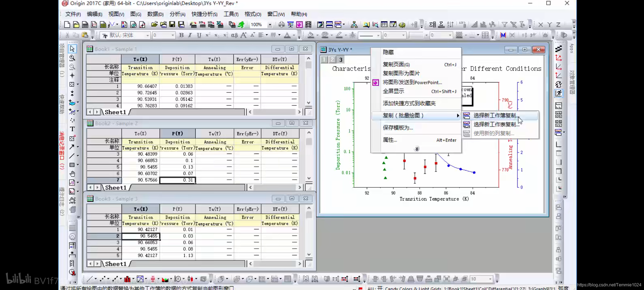Open the 分析(A) menu

tap(177, 14)
